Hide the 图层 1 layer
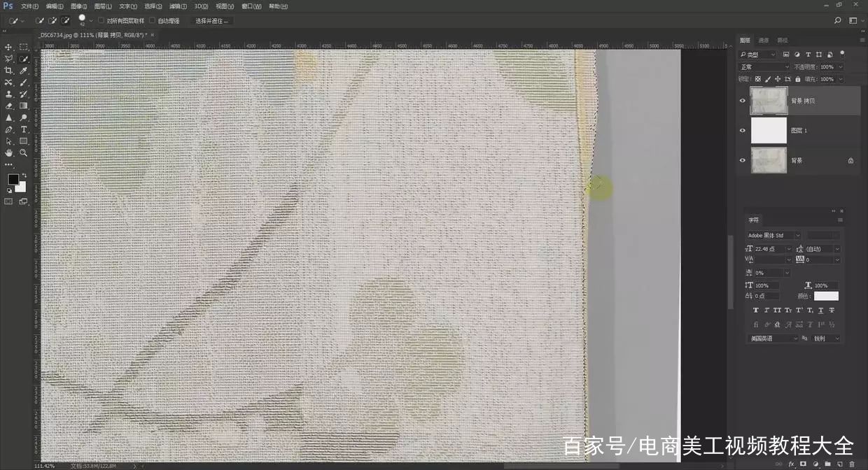 coord(743,130)
